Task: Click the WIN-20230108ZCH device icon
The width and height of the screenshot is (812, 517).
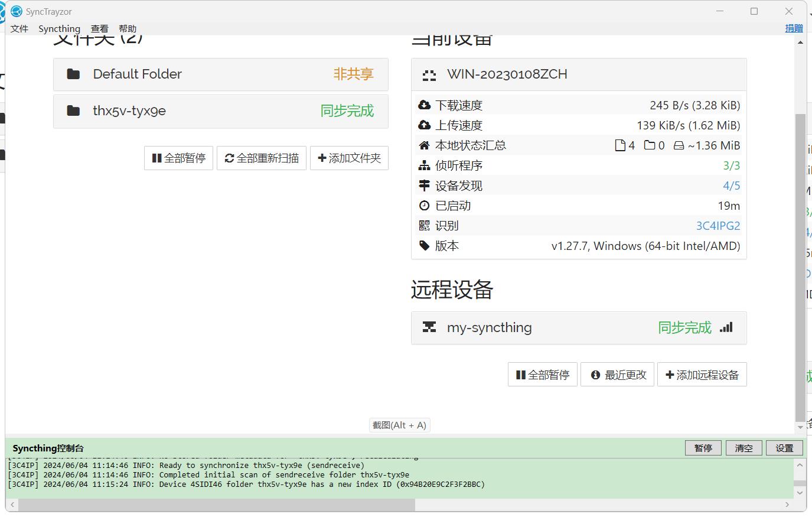Action: click(429, 75)
